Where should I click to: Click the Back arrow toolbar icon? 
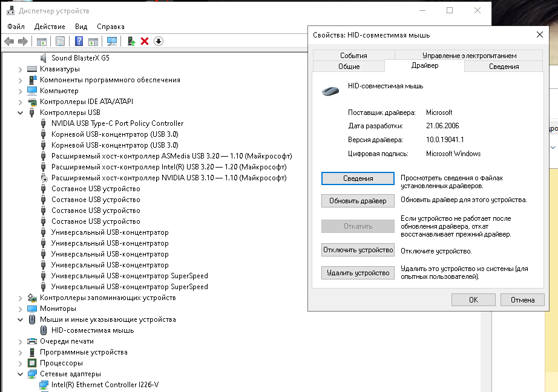[x=9, y=41]
